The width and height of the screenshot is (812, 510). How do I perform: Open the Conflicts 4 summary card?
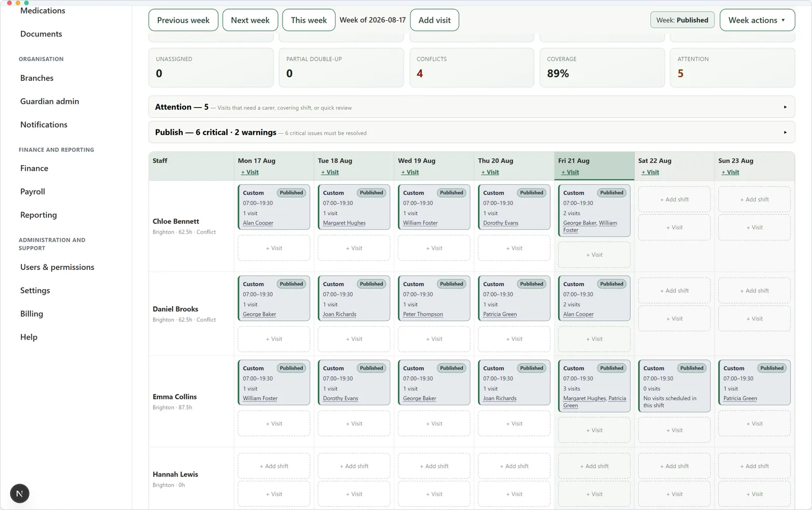pyautogui.click(x=471, y=67)
